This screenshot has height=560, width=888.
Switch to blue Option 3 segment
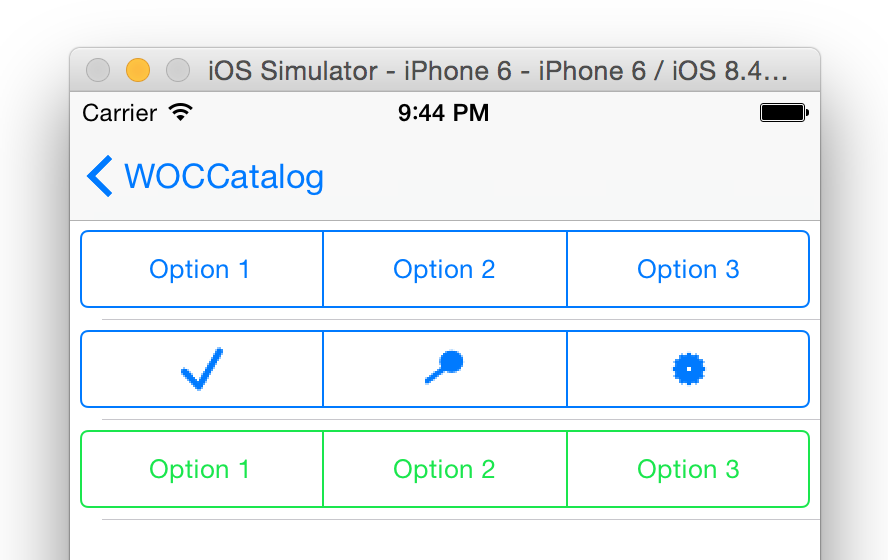688,269
